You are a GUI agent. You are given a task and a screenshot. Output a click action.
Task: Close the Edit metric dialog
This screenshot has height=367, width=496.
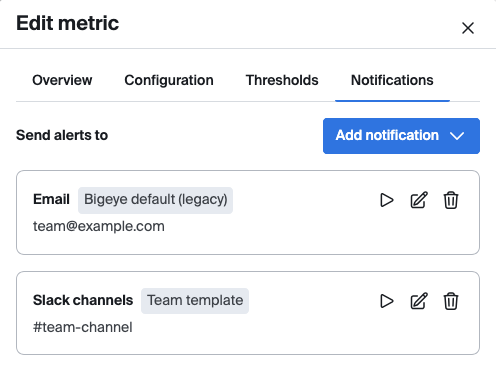click(x=468, y=28)
